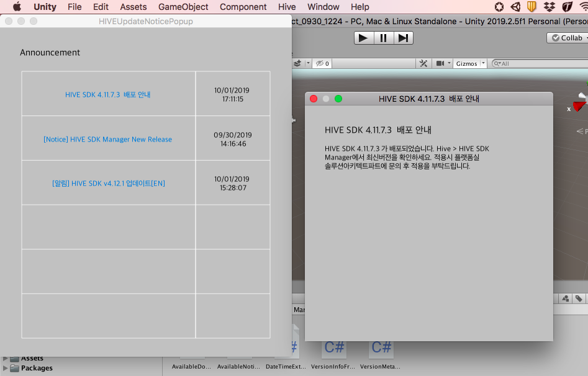The image size is (588, 376).
Task: Open the Dropbox menu bar icon
Action: tap(550, 7)
